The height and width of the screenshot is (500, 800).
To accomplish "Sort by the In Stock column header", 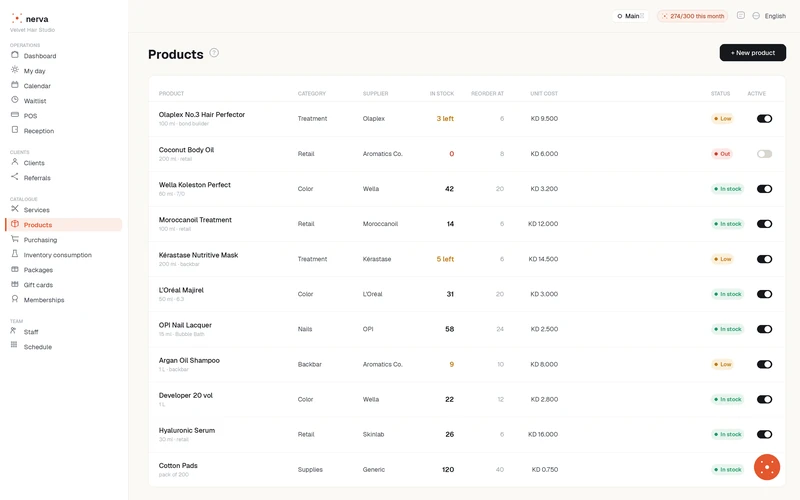I will (441, 93).
